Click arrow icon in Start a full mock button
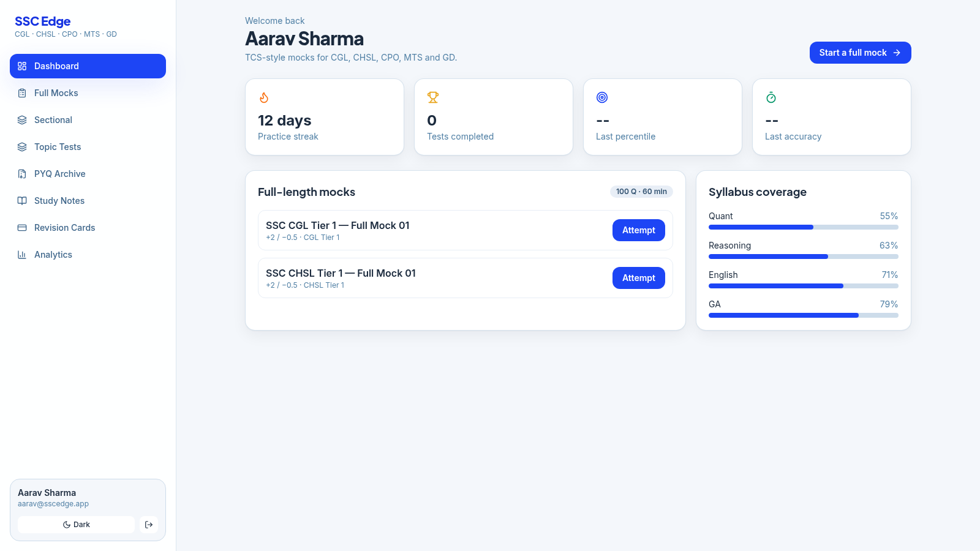This screenshot has height=551, width=980. coord(897,53)
